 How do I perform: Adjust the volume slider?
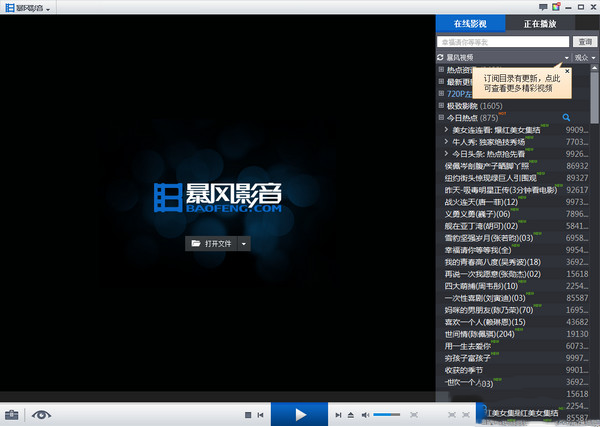[386, 415]
